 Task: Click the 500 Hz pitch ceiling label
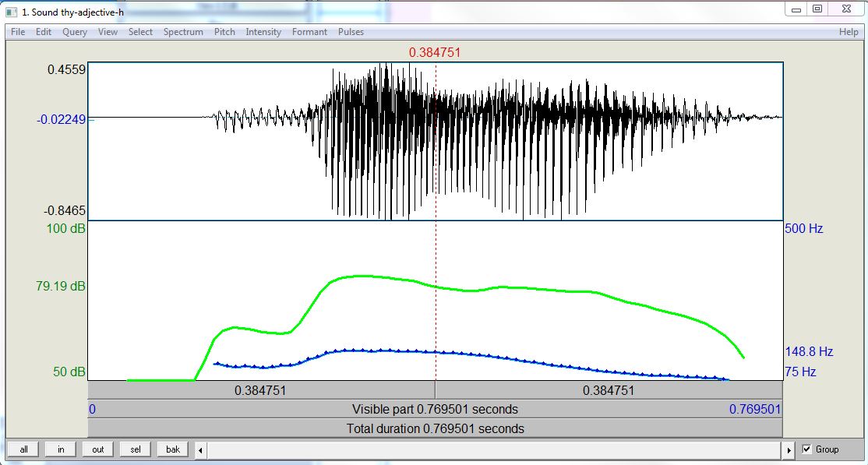pos(804,229)
